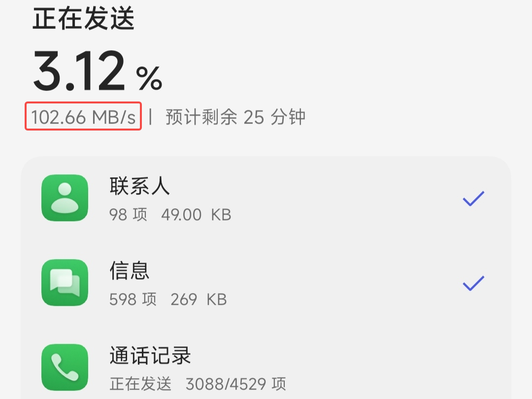532x399 pixels.
Task: Click the blue checkmark beside 信息
Action: coord(474,283)
